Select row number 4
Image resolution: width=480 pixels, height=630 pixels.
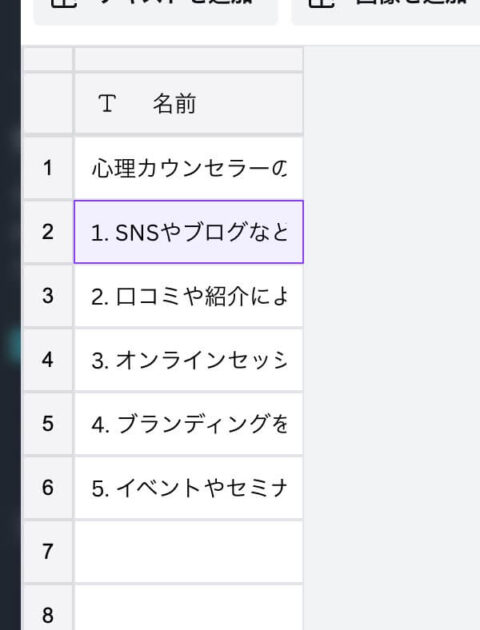point(48,360)
